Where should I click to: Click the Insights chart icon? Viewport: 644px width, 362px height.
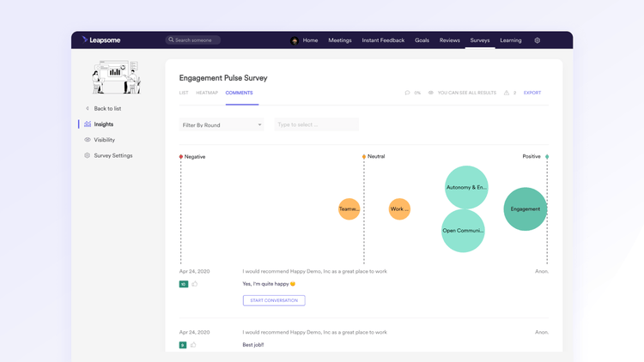pos(88,124)
